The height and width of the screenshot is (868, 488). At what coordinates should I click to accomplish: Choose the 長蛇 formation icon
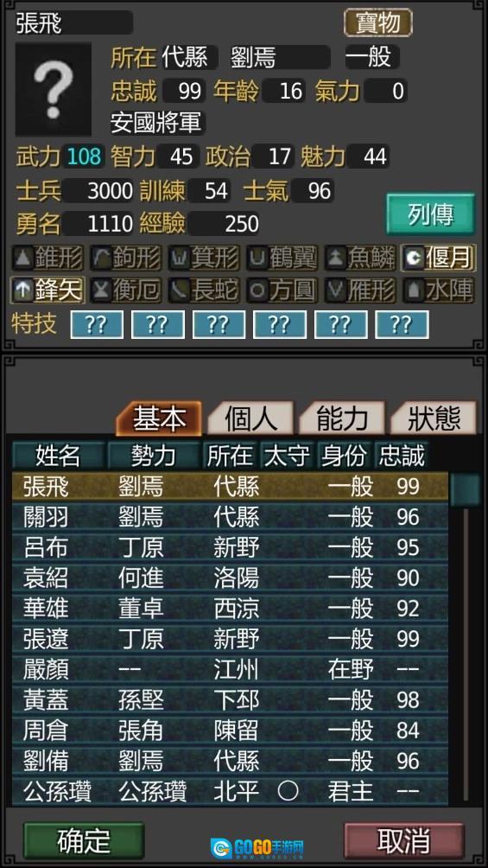(x=204, y=290)
